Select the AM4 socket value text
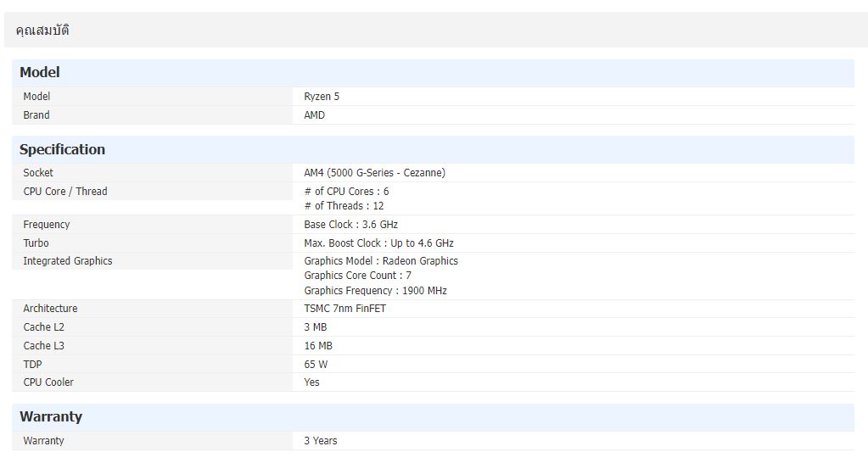The width and height of the screenshot is (868, 463). pyautogui.click(x=374, y=173)
